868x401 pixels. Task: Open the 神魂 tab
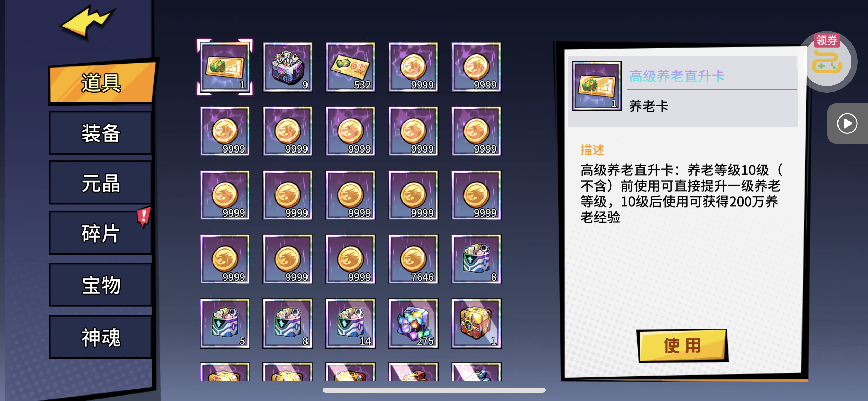(100, 337)
